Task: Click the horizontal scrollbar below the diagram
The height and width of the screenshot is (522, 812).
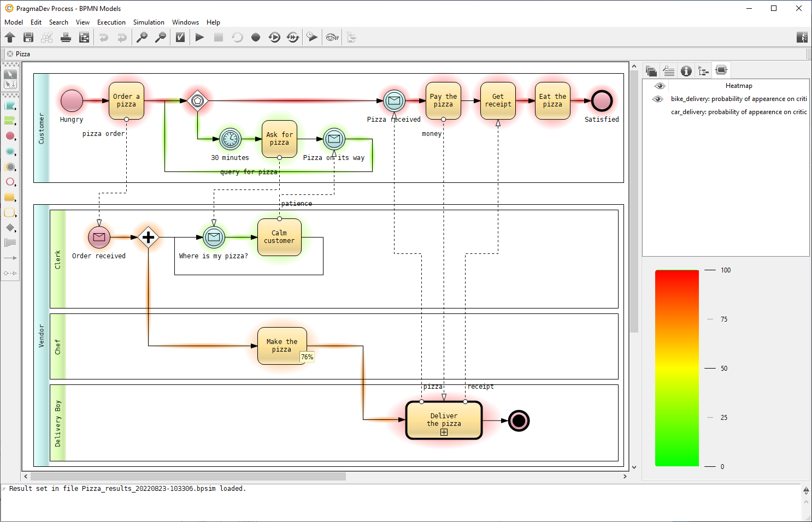Action: [x=188, y=477]
